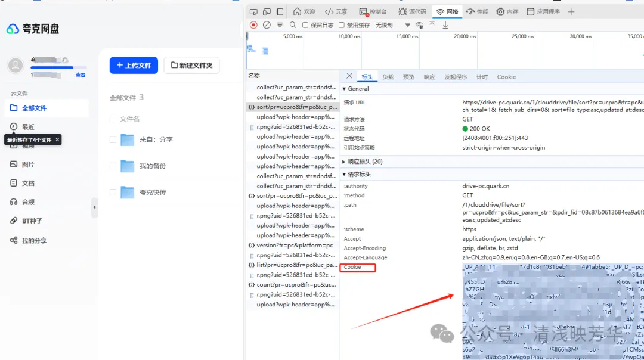
Task: Toggle device emulation icon in DevTools
Action: coord(267,12)
